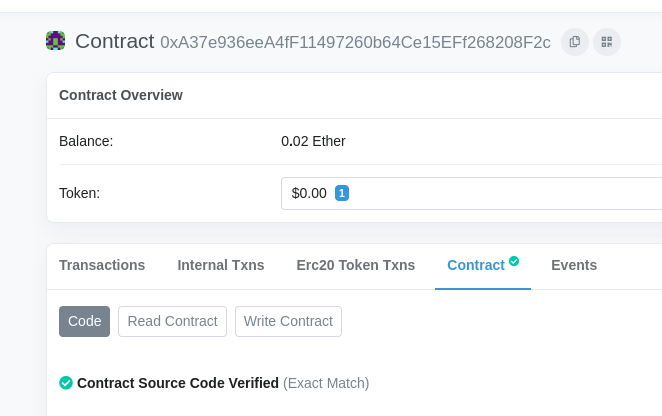Show the contract Code view
The height and width of the screenshot is (416, 662).
click(x=85, y=321)
